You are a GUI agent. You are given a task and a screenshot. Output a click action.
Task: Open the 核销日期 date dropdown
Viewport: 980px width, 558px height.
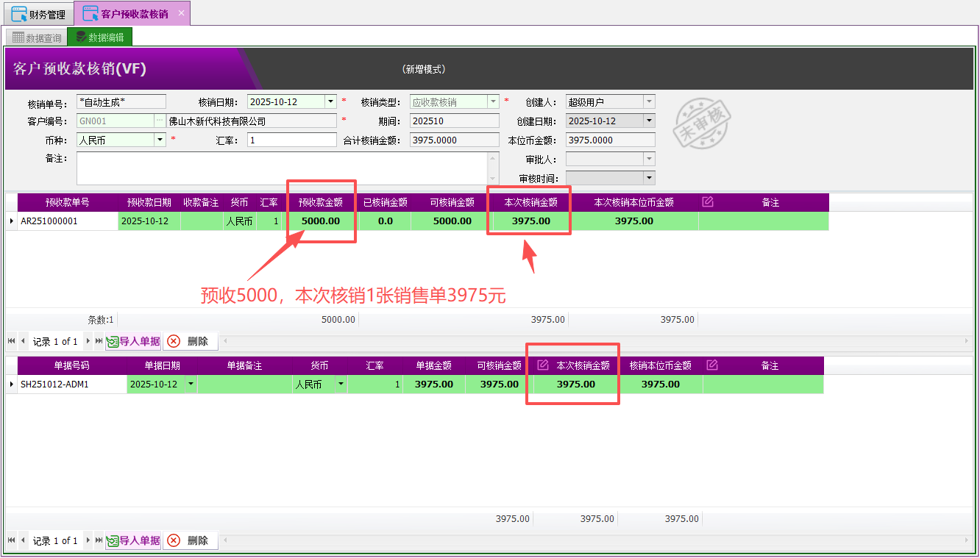(x=331, y=102)
